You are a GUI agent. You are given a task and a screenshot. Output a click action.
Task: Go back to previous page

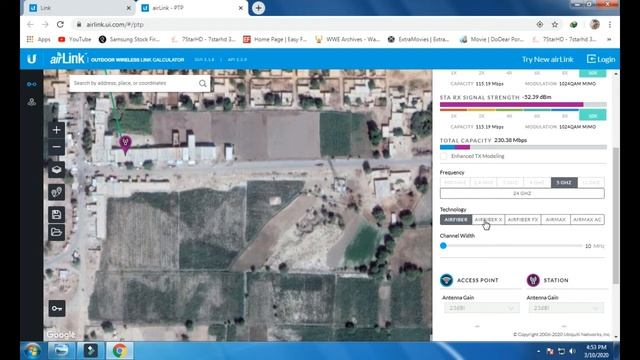(30, 24)
